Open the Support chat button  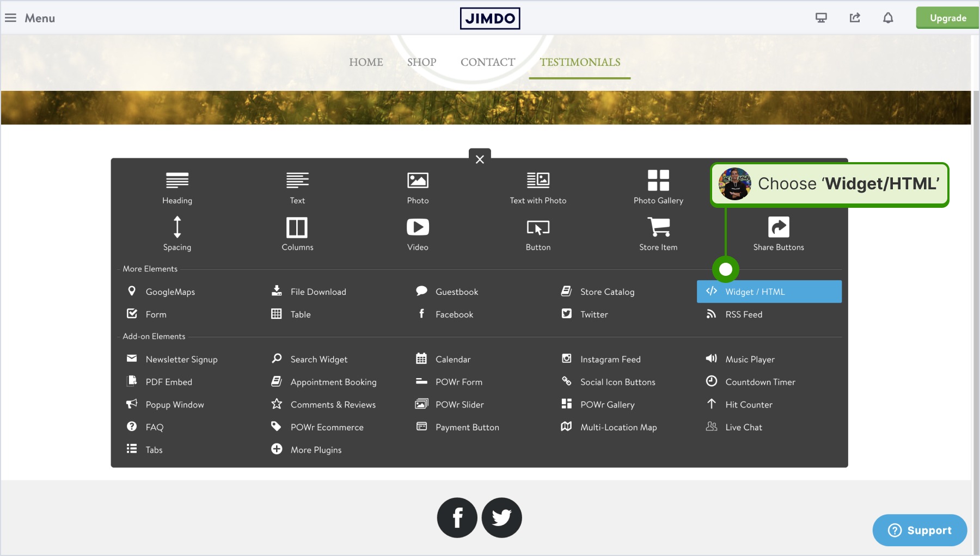[920, 530]
